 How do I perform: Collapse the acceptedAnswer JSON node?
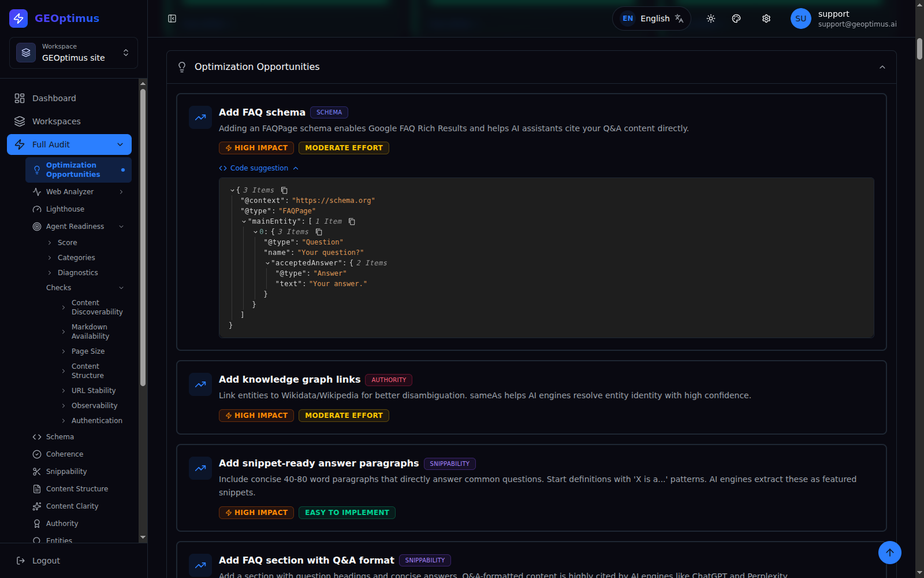pos(267,263)
